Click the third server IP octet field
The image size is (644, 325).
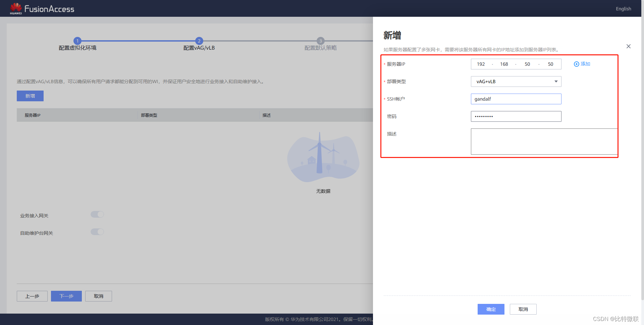pyautogui.click(x=527, y=64)
